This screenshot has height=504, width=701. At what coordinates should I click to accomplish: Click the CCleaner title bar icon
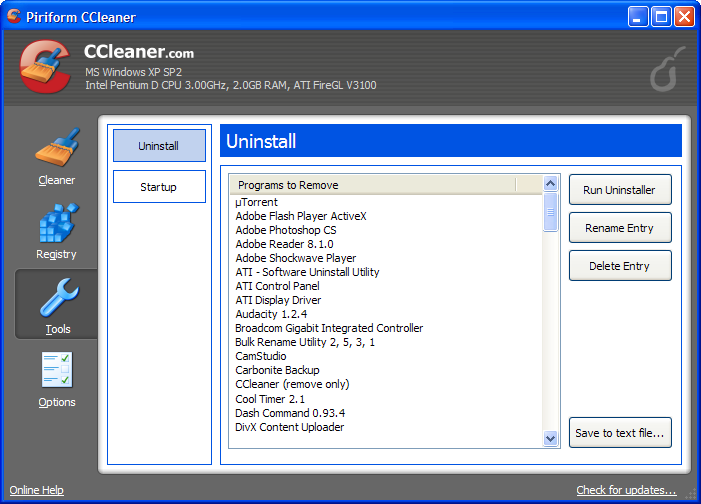(x=14, y=16)
